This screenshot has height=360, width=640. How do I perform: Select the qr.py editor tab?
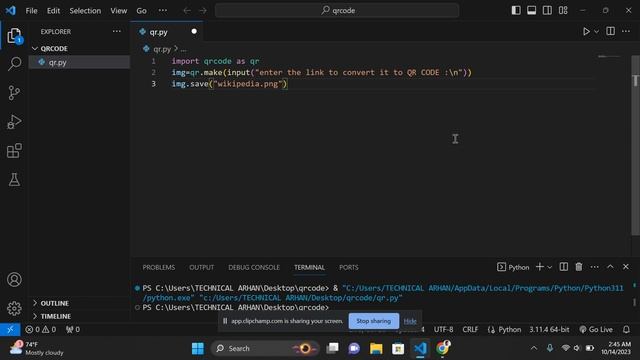coord(167,32)
